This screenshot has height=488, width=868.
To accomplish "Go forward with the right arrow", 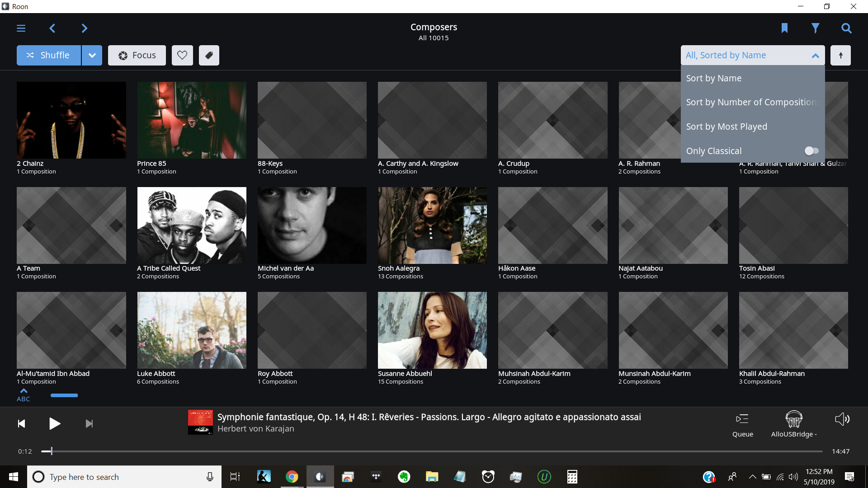I will click(x=84, y=28).
